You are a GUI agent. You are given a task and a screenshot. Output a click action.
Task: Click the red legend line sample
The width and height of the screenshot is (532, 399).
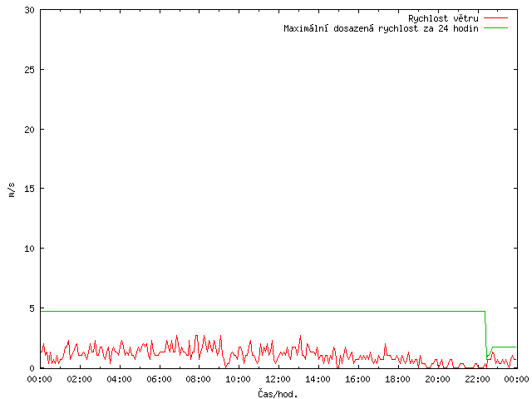495,18
